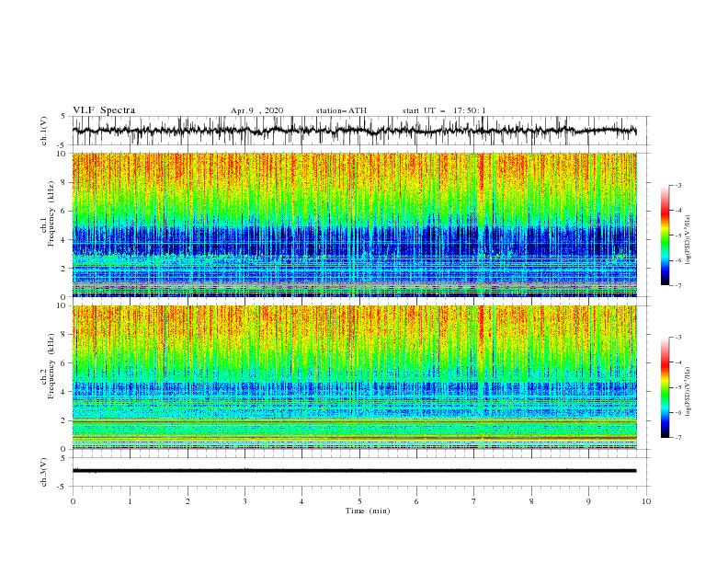
Task: Click the "1" tick on the time axis
Action: point(130,501)
